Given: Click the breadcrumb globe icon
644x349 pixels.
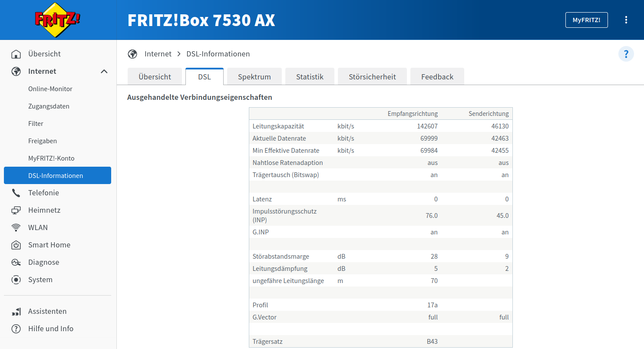Looking at the screenshot, I should (x=132, y=54).
